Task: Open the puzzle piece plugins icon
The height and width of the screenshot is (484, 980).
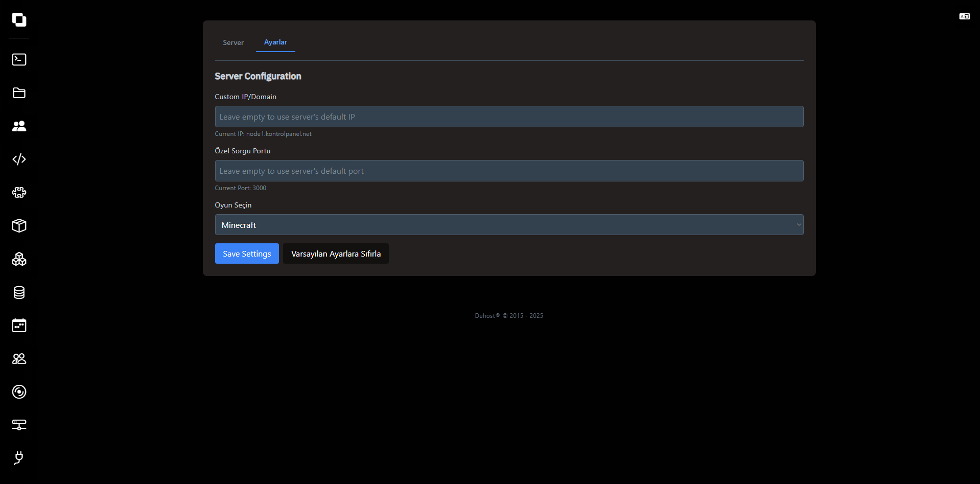Action: tap(19, 193)
